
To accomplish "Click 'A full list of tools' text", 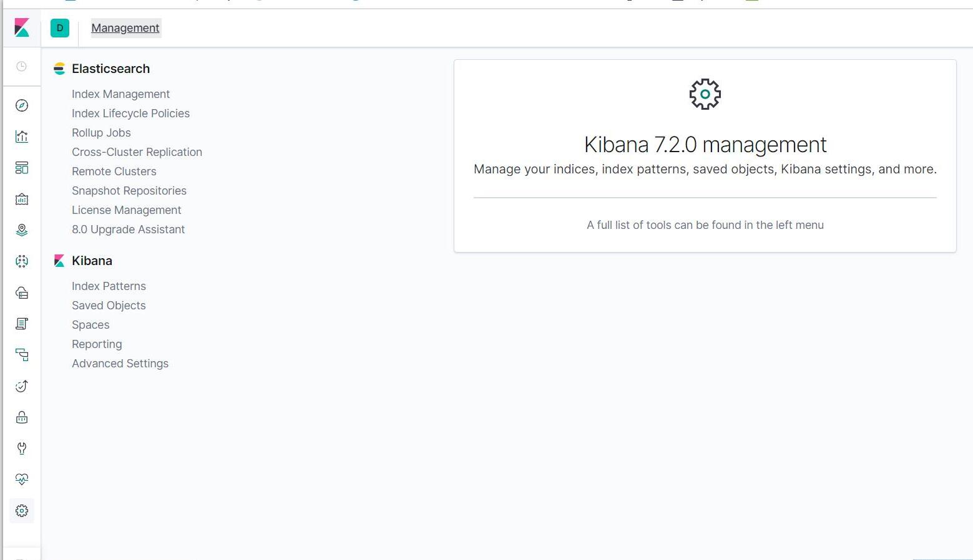I will click(705, 225).
